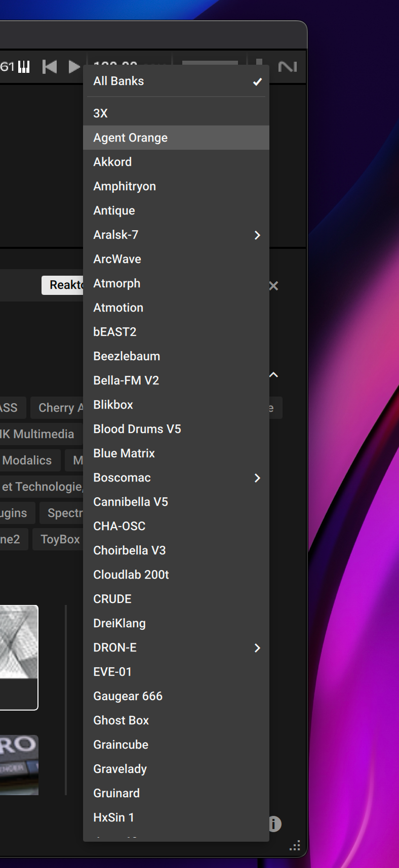Pick Akkord from the bank list
The height and width of the screenshot is (868, 399).
coord(176,162)
